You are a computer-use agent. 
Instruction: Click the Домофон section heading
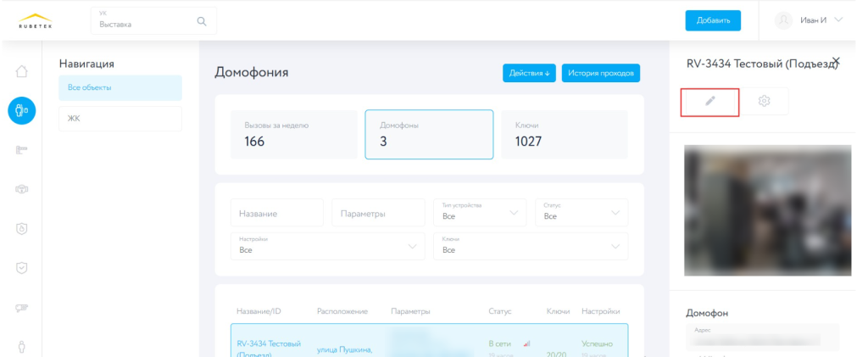(707, 313)
